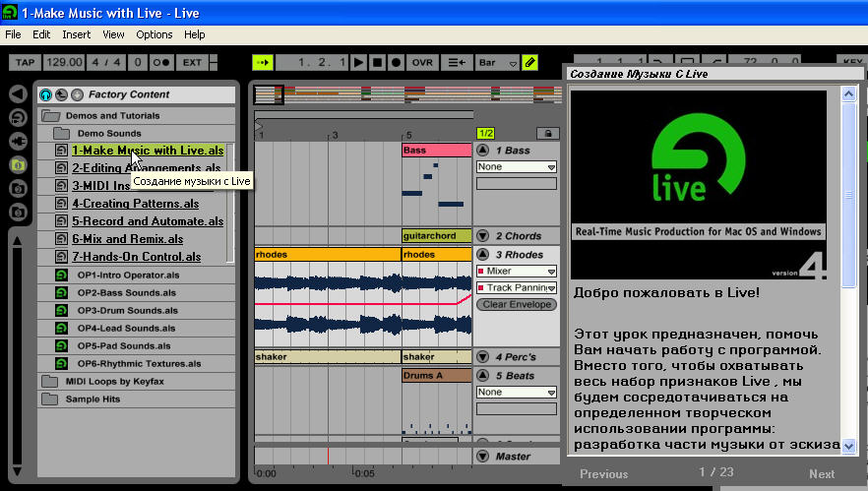Open the Bar quantization dropdown
The image size is (868, 491).
pyautogui.click(x=498, y=63)
